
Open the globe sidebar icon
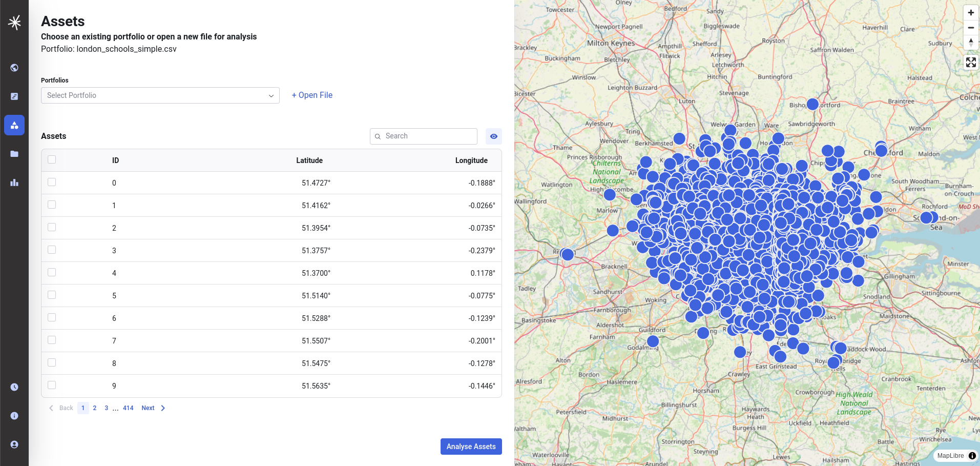(x=14, y=68)
